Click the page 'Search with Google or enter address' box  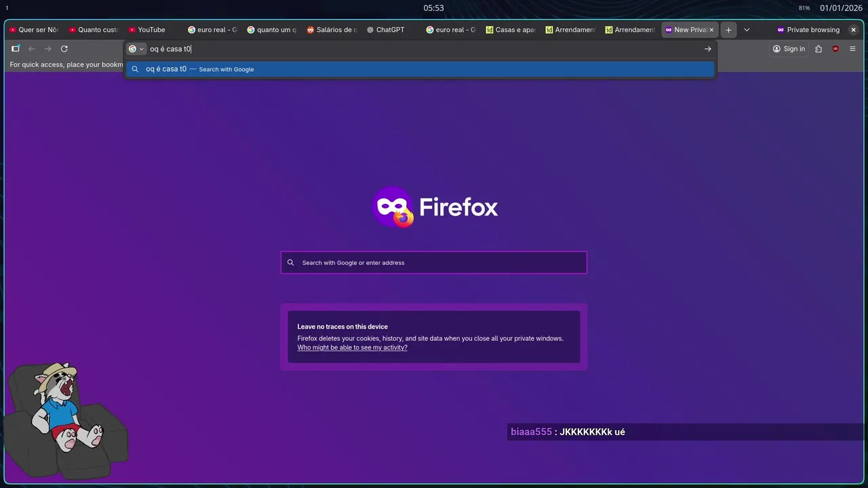pos(434,262)
